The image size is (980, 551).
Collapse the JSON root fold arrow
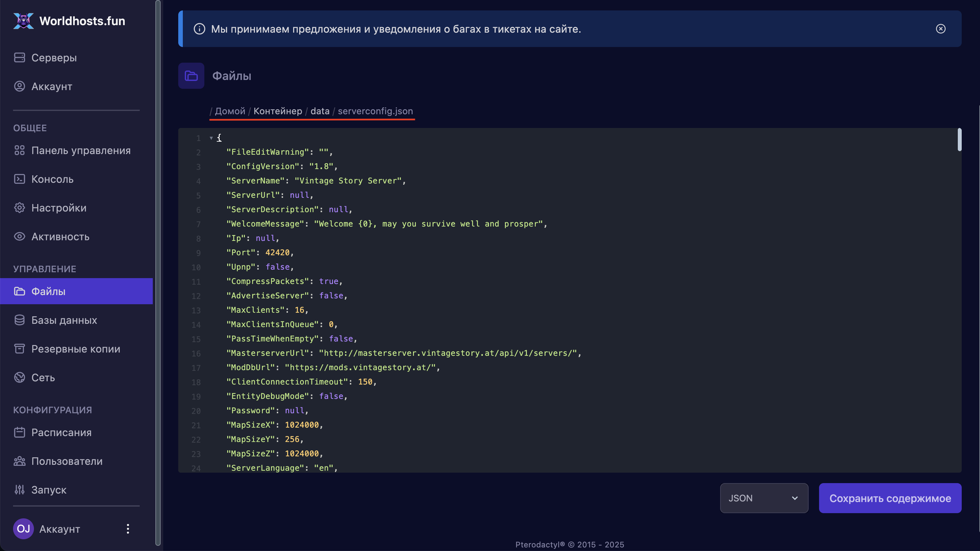point(211,138)
